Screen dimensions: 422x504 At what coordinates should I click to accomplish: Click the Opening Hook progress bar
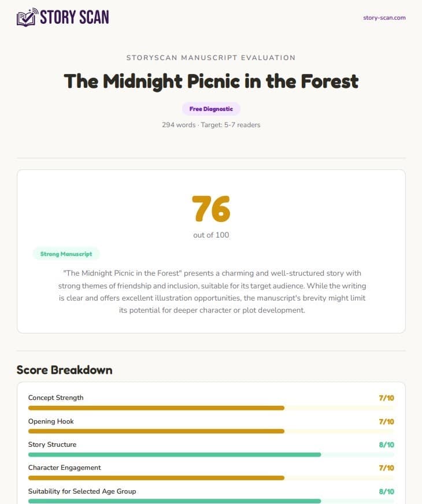pos(211,431)
